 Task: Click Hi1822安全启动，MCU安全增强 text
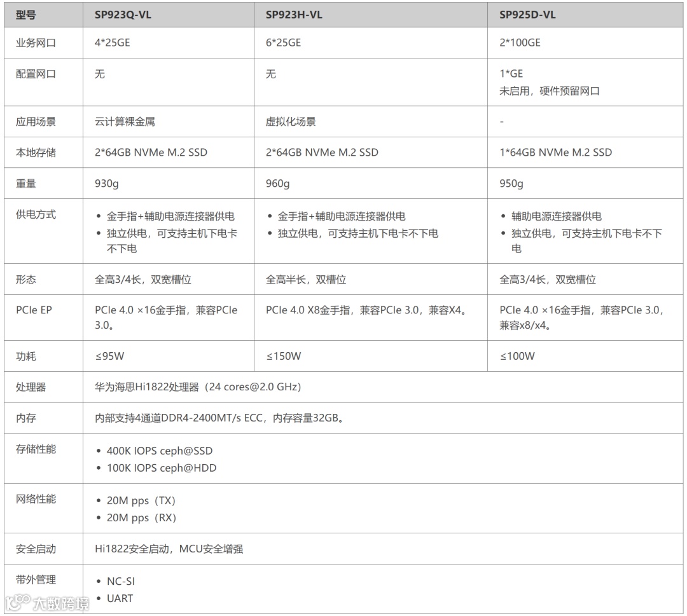[169, 549]
